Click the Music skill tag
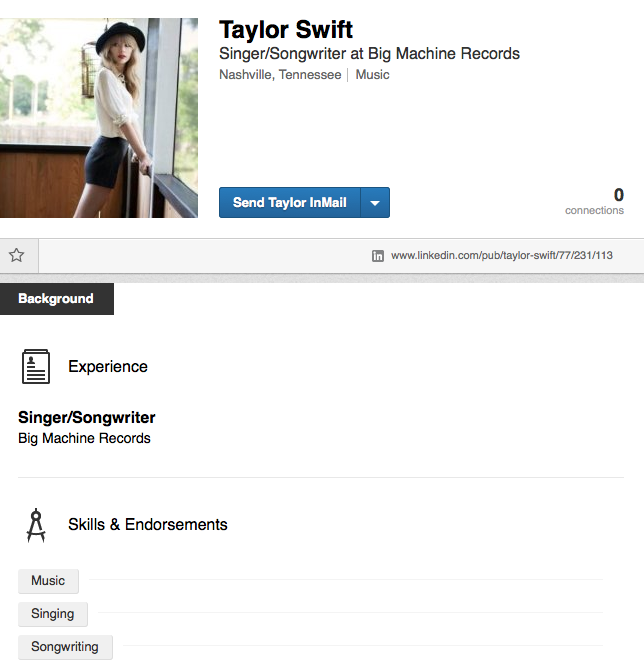This screenshot has width=644, height=666. (48, 581)
